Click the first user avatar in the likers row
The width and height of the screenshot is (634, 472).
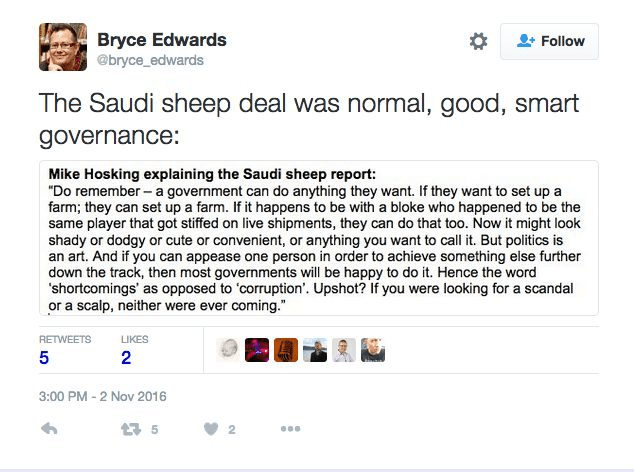coord(228,350)
